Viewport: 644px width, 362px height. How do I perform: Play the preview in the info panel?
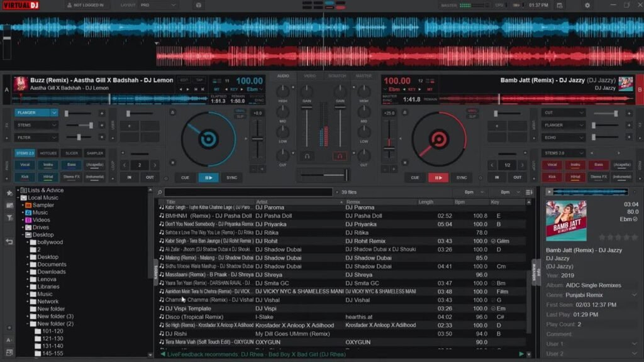point(549,192)
